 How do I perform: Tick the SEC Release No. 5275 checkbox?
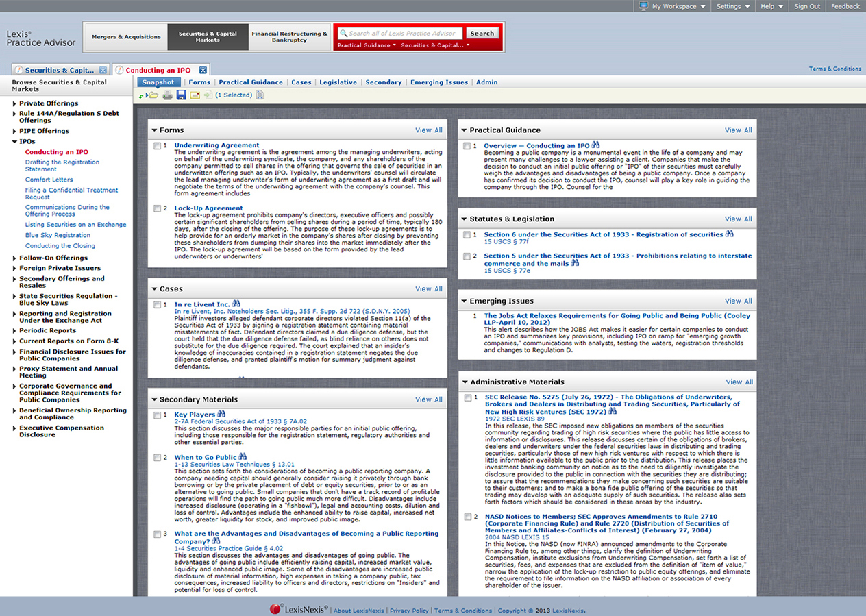coord(468,397)
